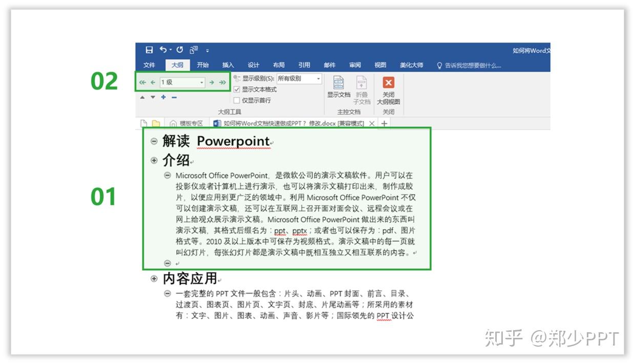Click the Save icon in quick access toolbar

pos(149,50)
